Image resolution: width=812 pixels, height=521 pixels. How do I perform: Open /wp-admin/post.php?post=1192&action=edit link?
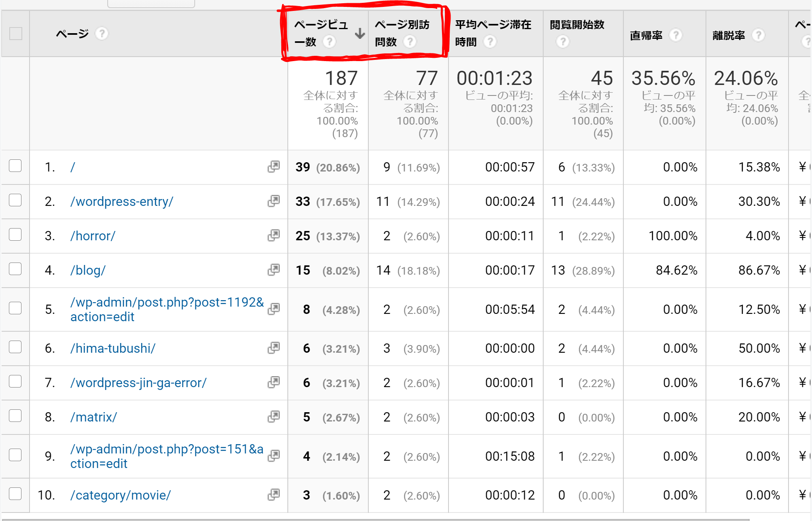(167, 309)
